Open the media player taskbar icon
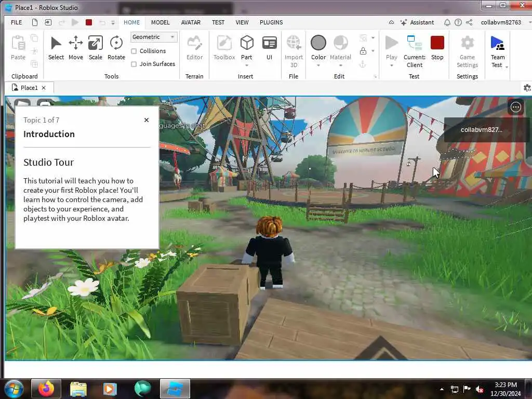The image size is (532, 399). pyautogui.click(x=110, y=389)
